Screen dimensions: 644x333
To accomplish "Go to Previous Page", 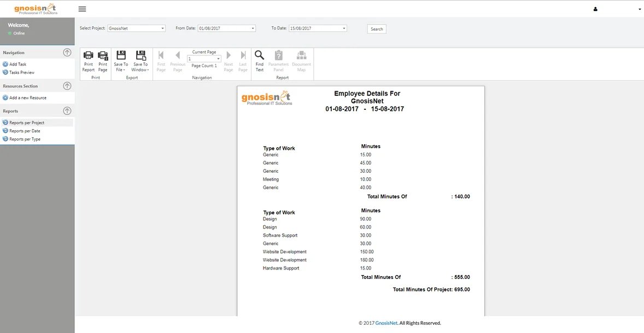I will coord(178,62).
